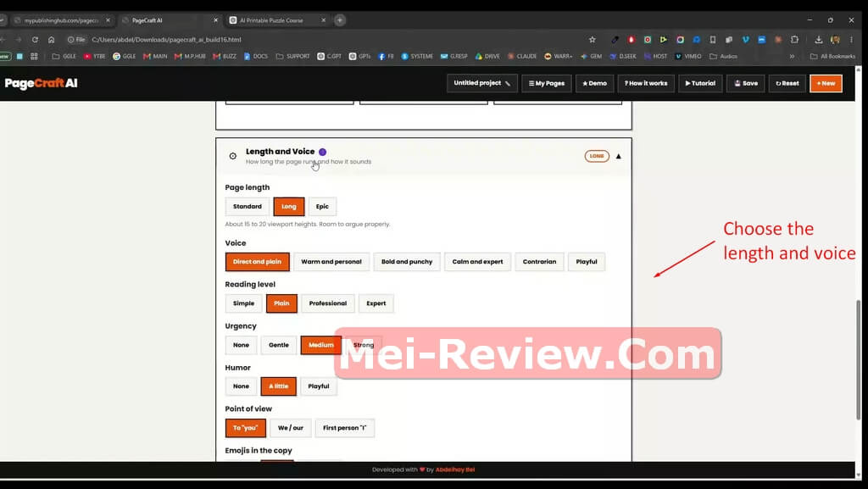
Task: Set reading level to Professional
Action: tap(328, 303)
